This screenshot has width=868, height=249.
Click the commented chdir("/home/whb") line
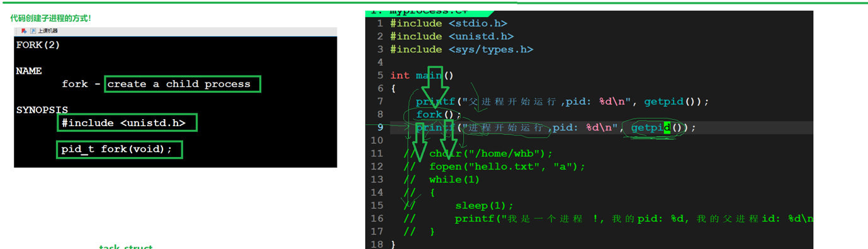click(478, 154)
